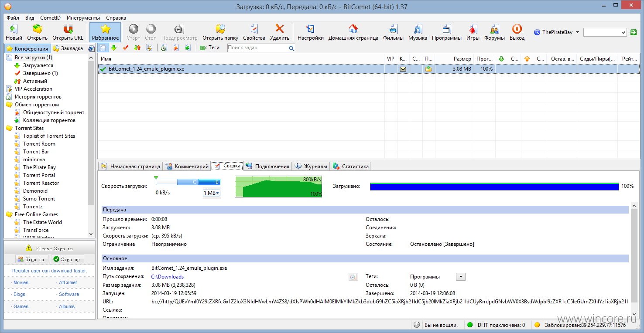
Task: Switch to the Начальная страница tab
Action: tap(130, 166)
